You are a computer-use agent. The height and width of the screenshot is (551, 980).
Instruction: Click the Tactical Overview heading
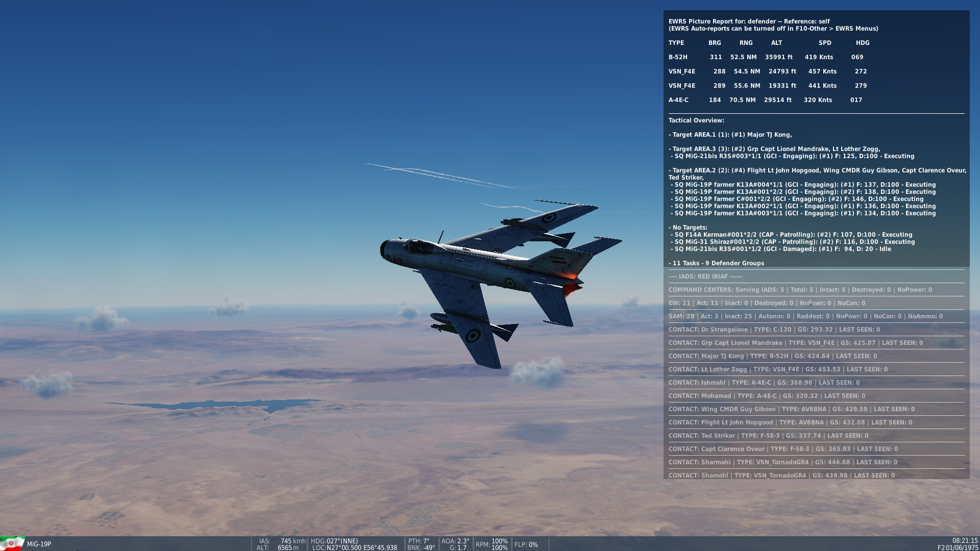coord(696,120)
